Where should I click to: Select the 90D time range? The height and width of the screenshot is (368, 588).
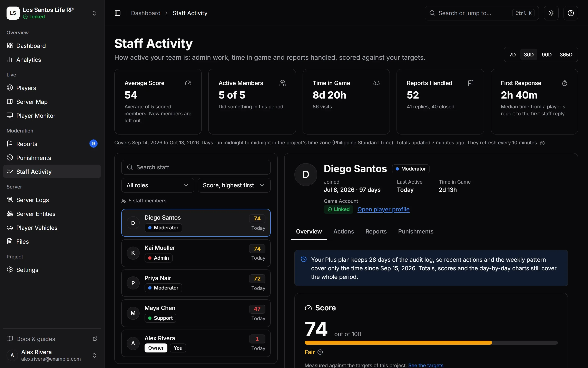click(x=546, y=55)
